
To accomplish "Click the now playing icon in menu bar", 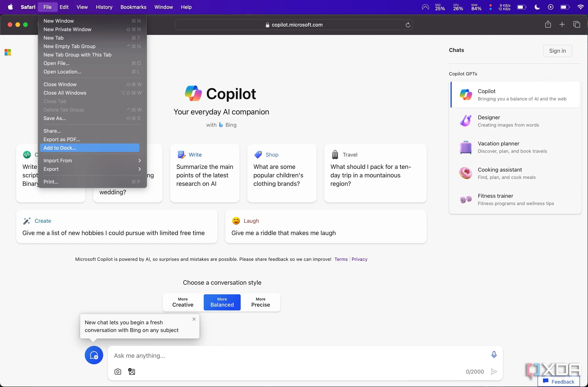I will tap(551, 7).
